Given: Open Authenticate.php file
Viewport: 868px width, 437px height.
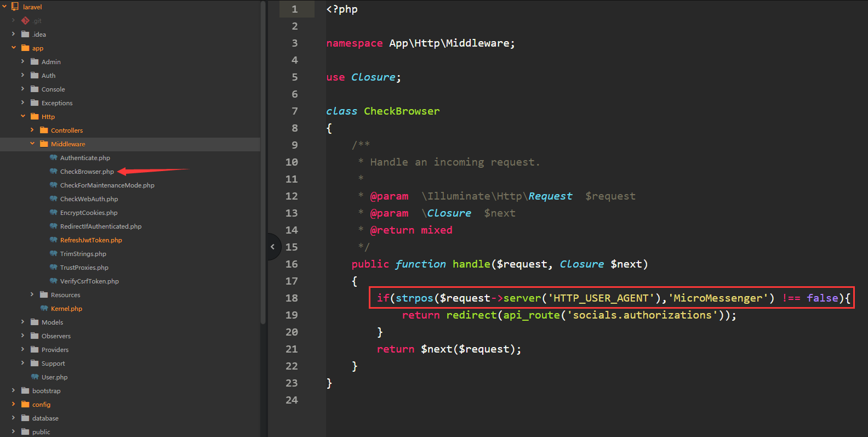Looking at the screenshot, I should tap(85, 158).
